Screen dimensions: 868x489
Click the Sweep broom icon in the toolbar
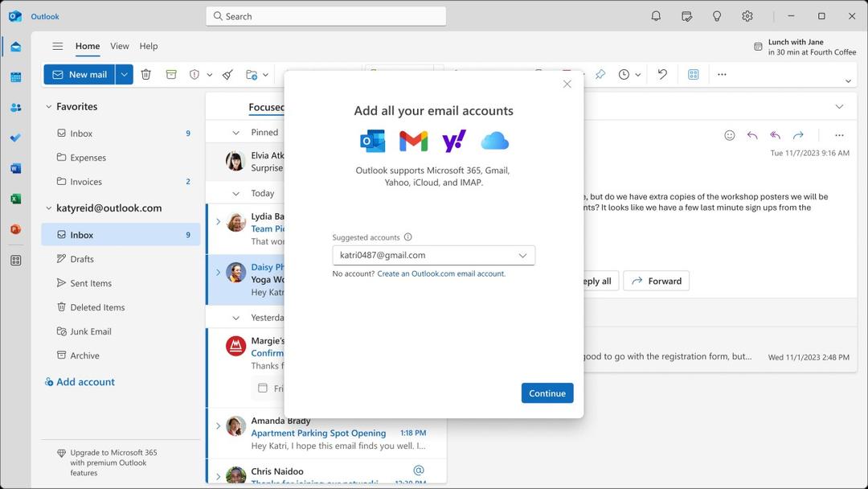(x=227, y=74)
